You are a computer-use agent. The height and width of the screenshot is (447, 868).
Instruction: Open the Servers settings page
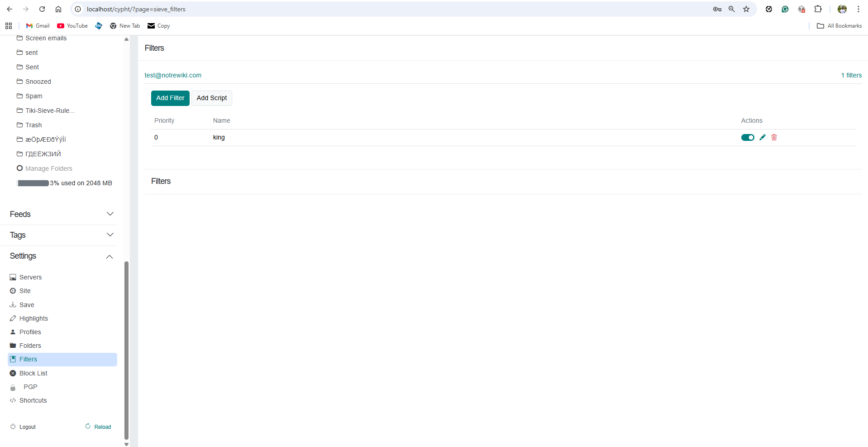click(31, 277)
